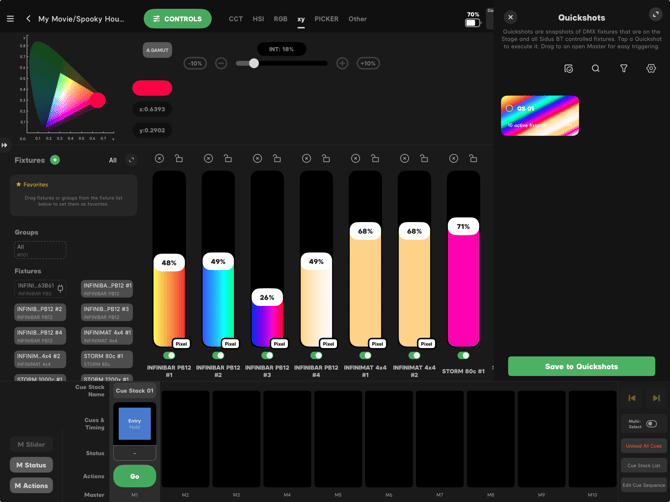Open the hamburger main menu
The width and height of the screenshot is (670, 502).
click(x=10, y=19)
